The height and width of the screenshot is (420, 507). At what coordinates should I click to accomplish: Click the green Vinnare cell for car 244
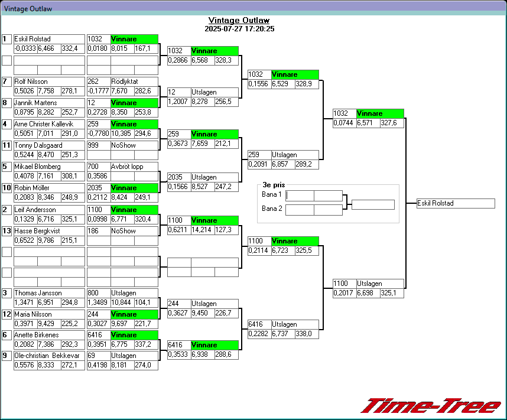(x=134, y=314)
